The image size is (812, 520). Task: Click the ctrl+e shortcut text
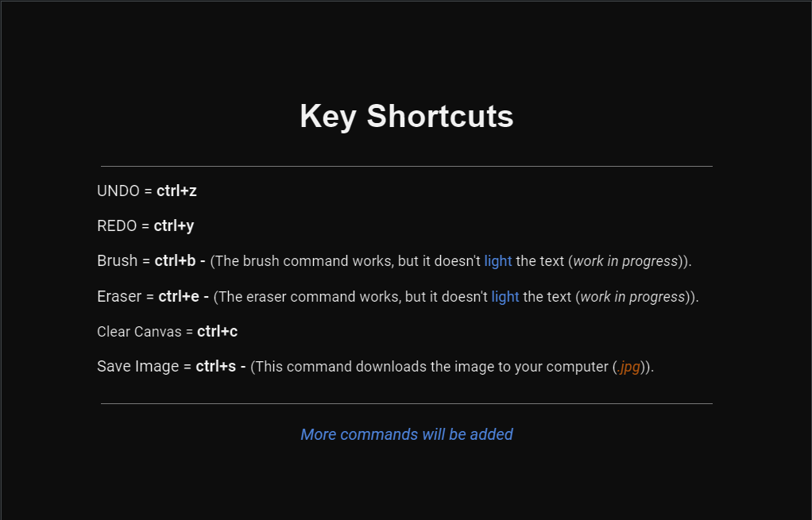179,296
